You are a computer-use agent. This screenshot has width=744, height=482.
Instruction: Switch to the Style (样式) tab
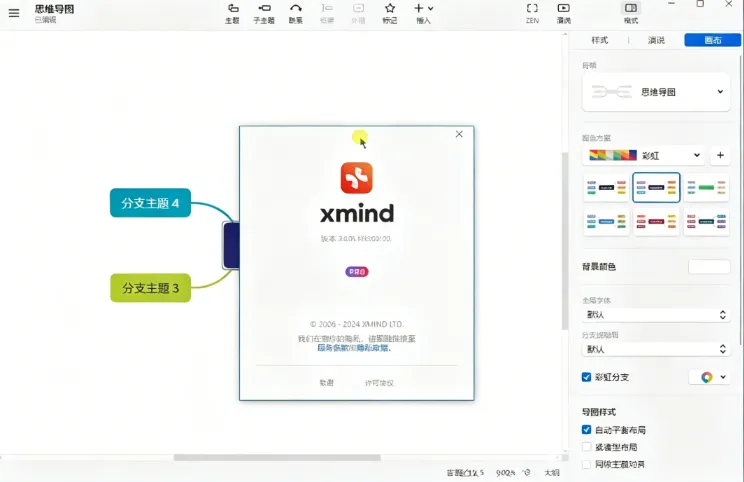599,40
